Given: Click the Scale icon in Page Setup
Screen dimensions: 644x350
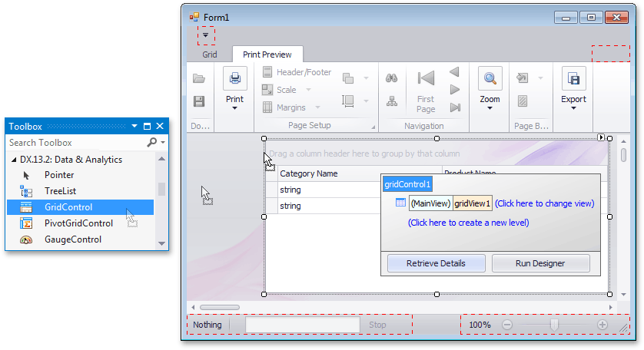Looking at the screenshot, I should tap(267, 90).
